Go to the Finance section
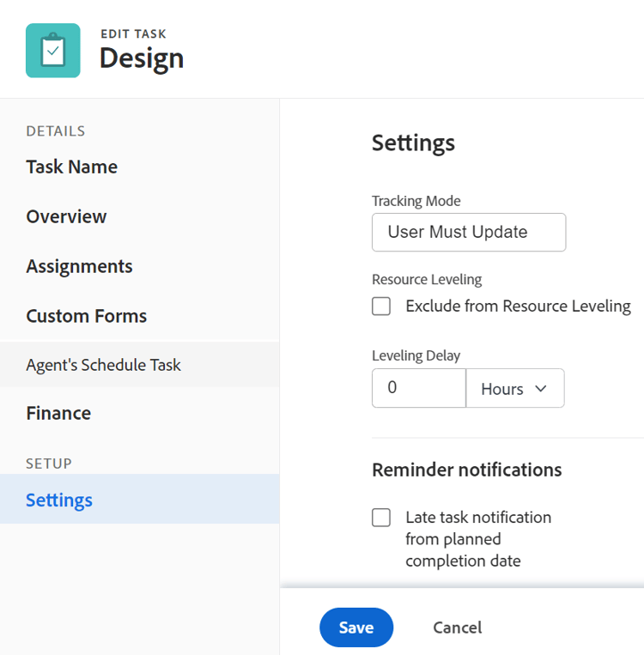This screenshot has height=655, width=644. pyautogui.click(x=58, y=413)
